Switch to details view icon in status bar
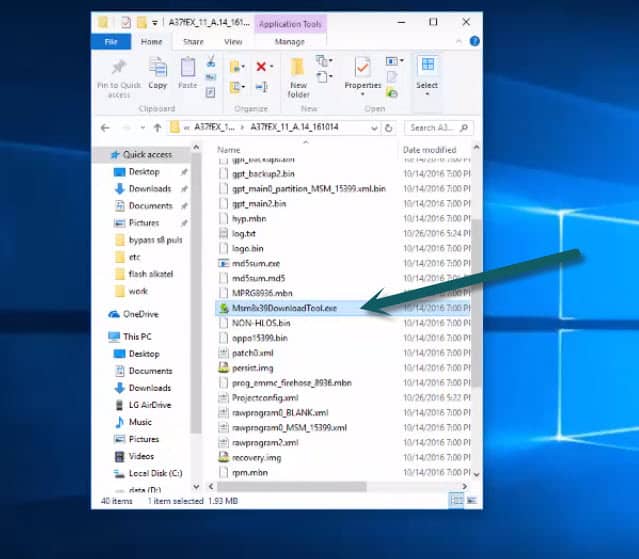This screenshot has width=639, height=559. coord(456,500)
